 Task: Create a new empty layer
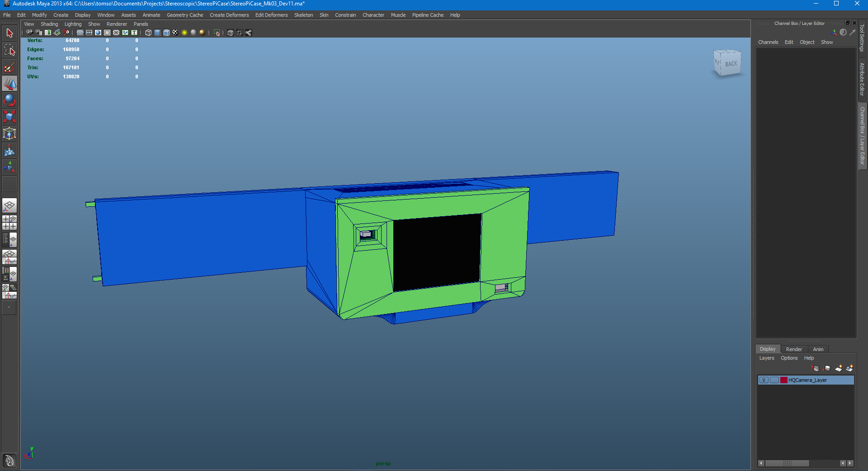[x=839, y=368]
